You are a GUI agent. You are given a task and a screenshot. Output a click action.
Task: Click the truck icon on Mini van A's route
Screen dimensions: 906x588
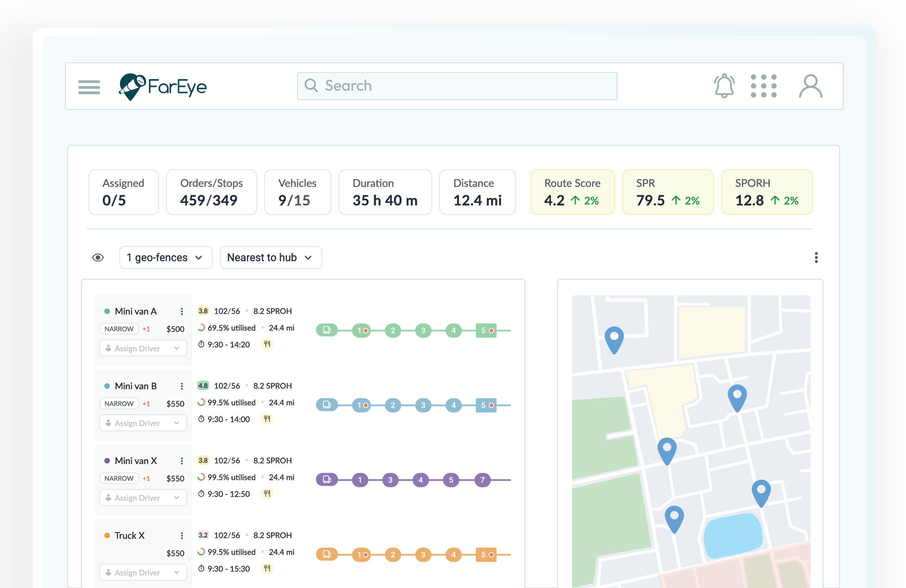tap(326, 330)
